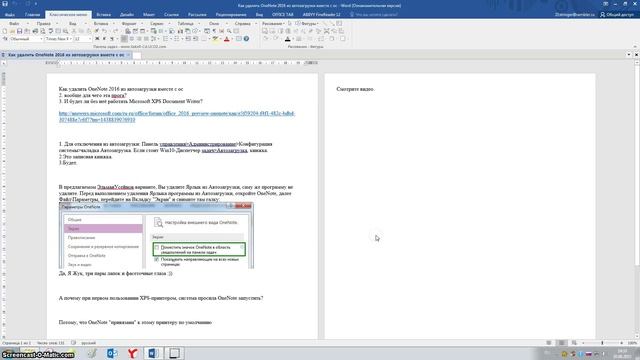
Task: Click the 100% zoom level
Action: click(x=632, y=343)
